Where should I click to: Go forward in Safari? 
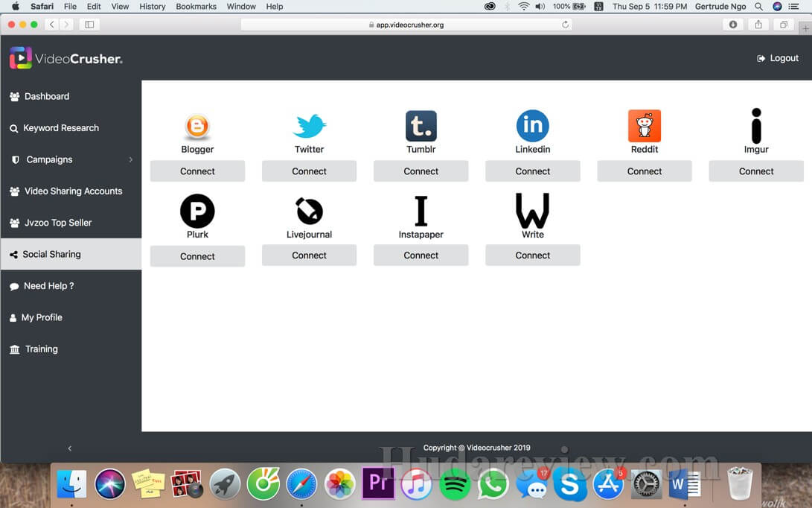(66, 25)
